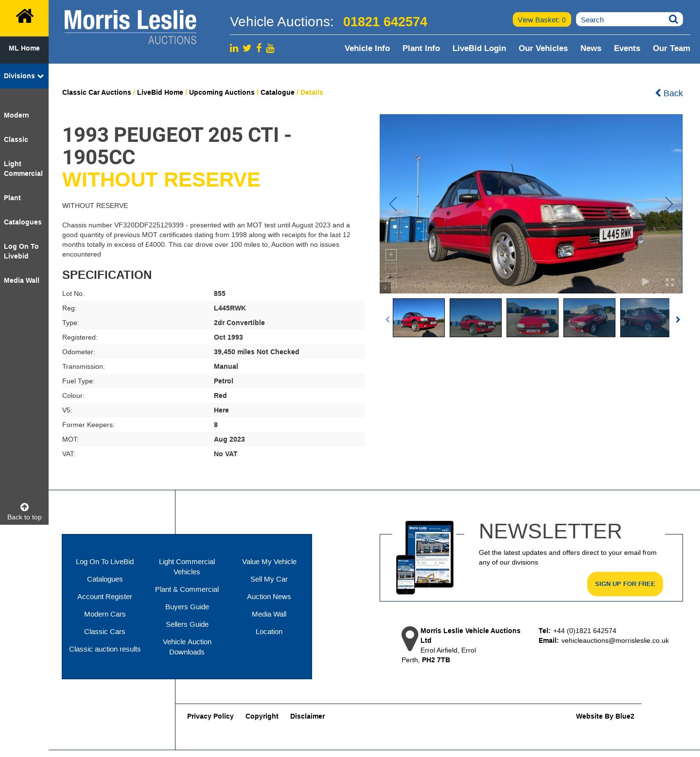Image resolution: width=700 pixels, height=757 pixels.
Task: Open the Privacy Policy link
Action: click(x=210, y=716)
